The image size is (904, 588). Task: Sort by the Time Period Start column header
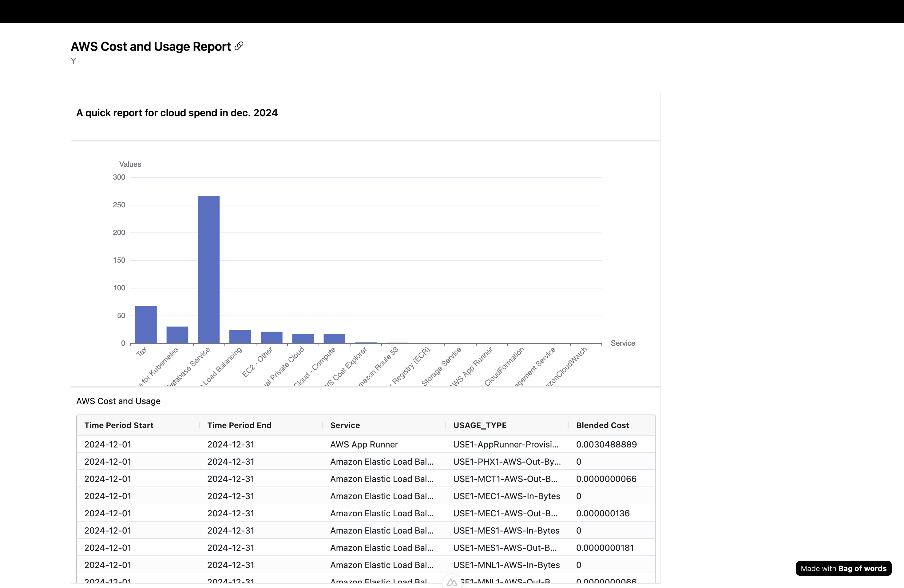click(119, 425)
